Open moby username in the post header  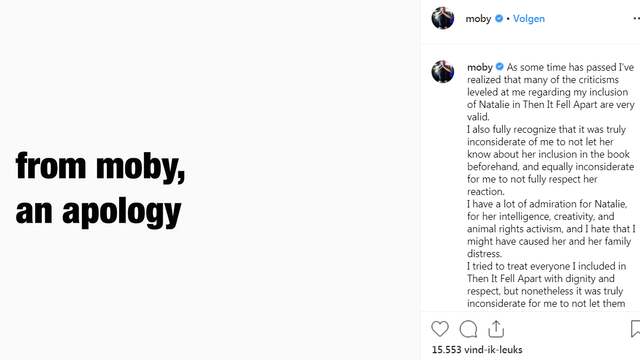coord(478,19)
